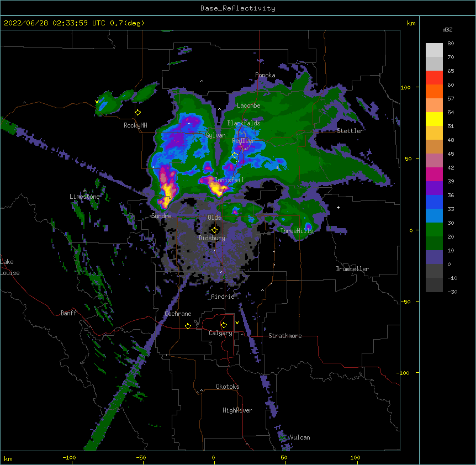Select the yellow diamond marker at Olds

[214, 230]
